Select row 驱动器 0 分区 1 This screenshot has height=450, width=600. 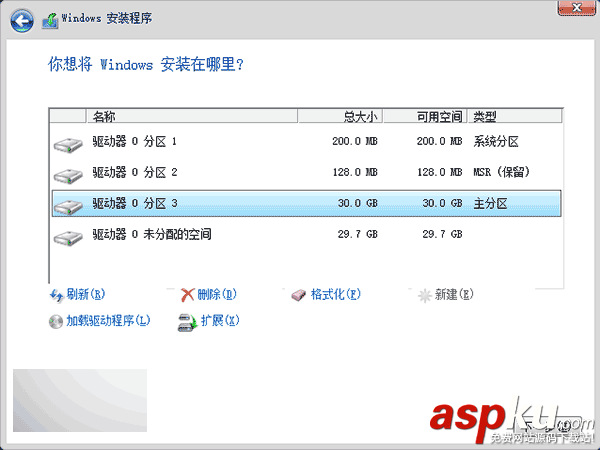(x=307, y=142)
